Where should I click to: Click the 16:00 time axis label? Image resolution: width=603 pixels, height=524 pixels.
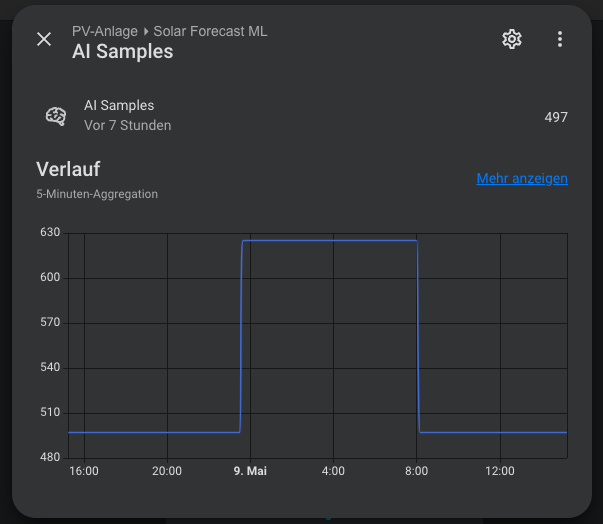point(84,471)
